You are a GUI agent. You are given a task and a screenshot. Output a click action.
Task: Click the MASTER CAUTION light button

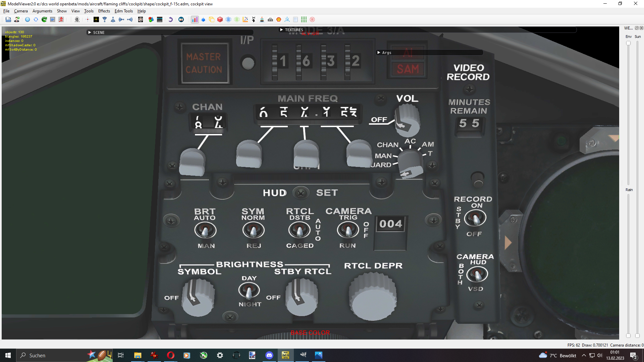click(204, 63)
